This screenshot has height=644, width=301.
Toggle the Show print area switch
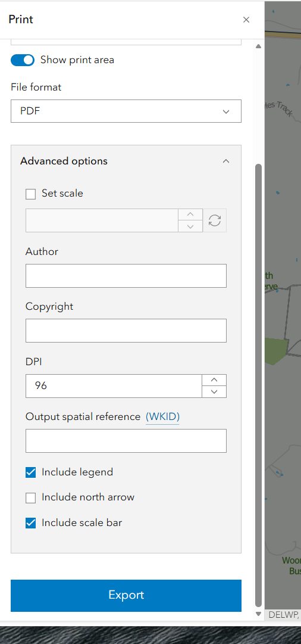(x=23, y=60)
